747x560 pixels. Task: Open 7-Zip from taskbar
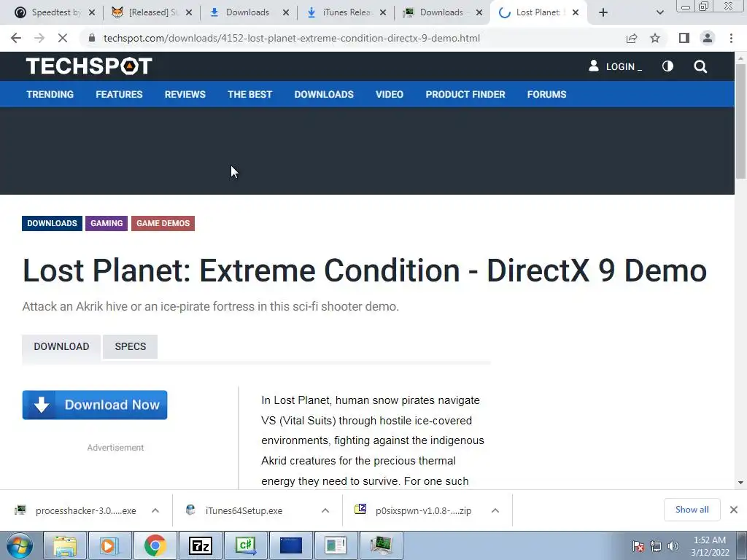tap(200, 545)
